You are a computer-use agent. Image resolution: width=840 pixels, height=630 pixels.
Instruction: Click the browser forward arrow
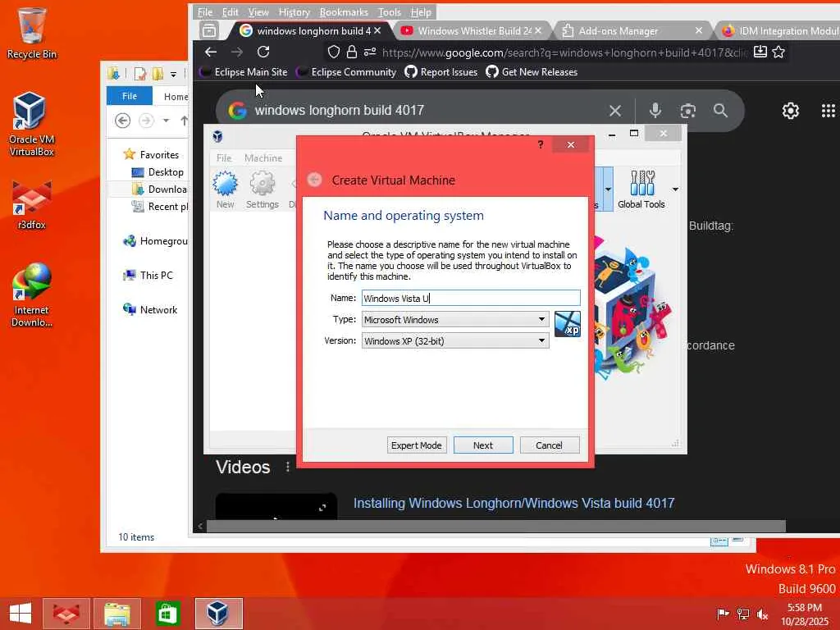(237, 52)
